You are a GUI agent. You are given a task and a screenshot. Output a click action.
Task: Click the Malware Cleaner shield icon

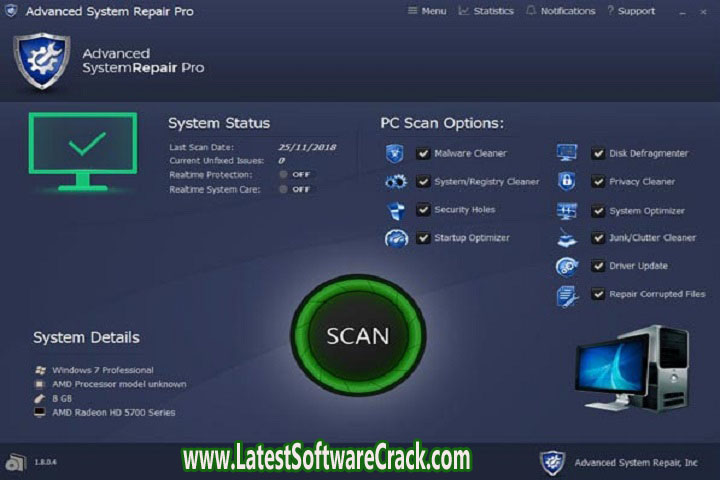point(395,153)
